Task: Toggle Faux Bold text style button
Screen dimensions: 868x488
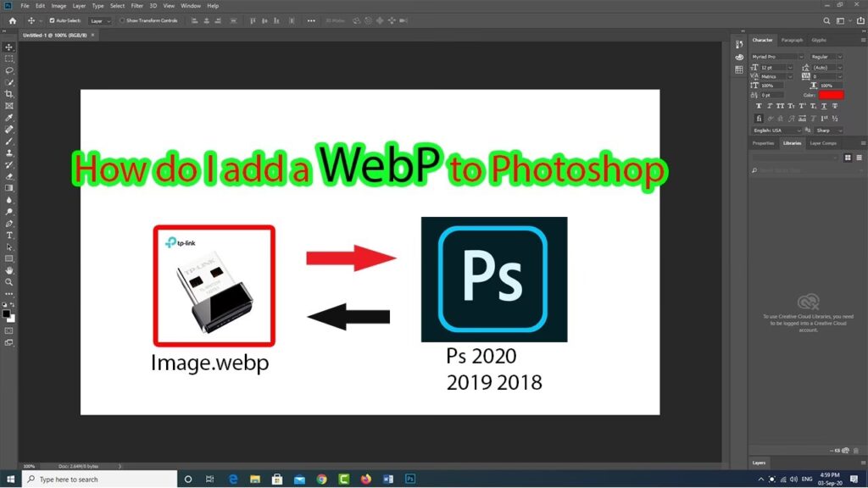Action: 759,106
